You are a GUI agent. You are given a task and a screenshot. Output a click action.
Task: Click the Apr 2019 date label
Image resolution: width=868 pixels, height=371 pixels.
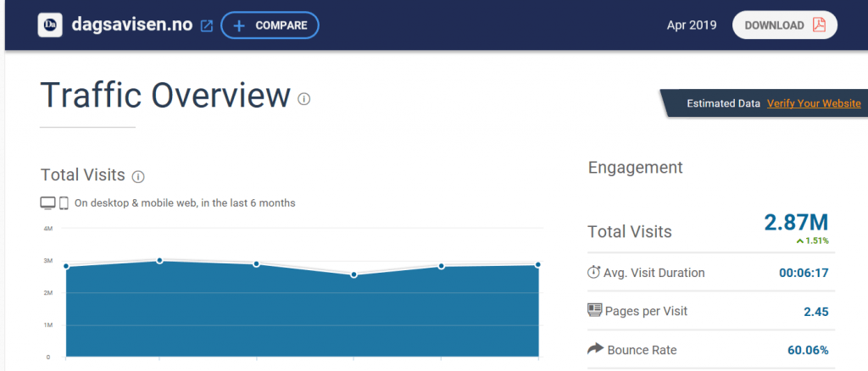[x=692, y=25]
